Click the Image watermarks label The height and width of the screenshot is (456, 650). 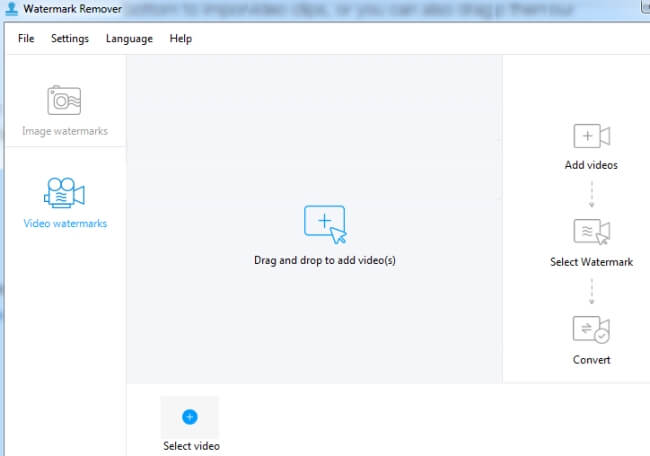click(x=65, y=131)
